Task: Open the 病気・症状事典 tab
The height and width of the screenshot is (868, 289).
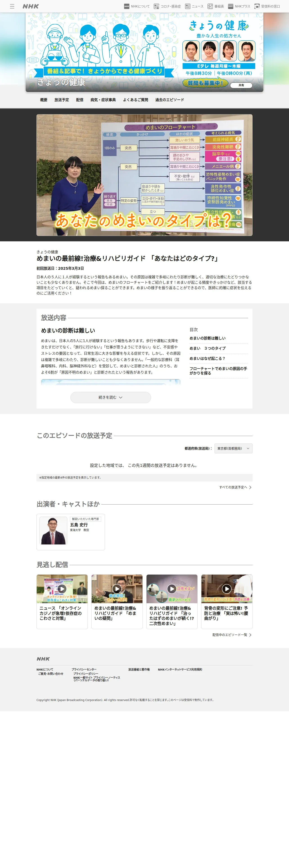Action: [x=103, y=100]
